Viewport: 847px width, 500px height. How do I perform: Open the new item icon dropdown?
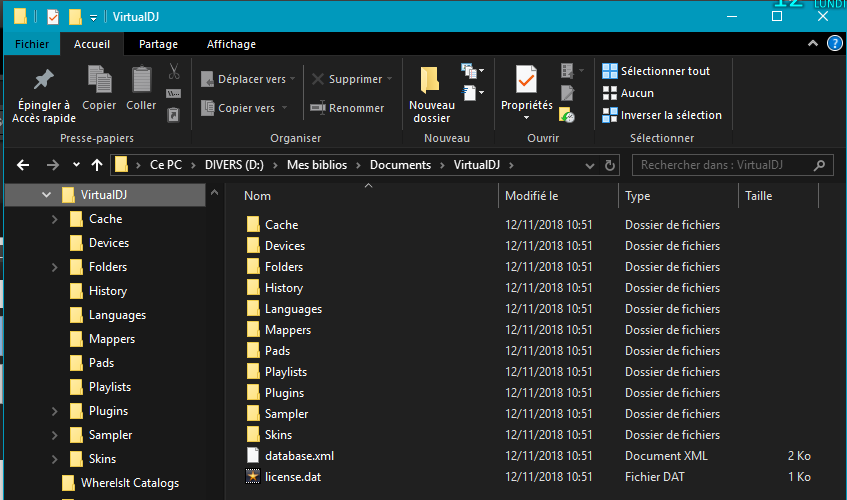(472, 71)
